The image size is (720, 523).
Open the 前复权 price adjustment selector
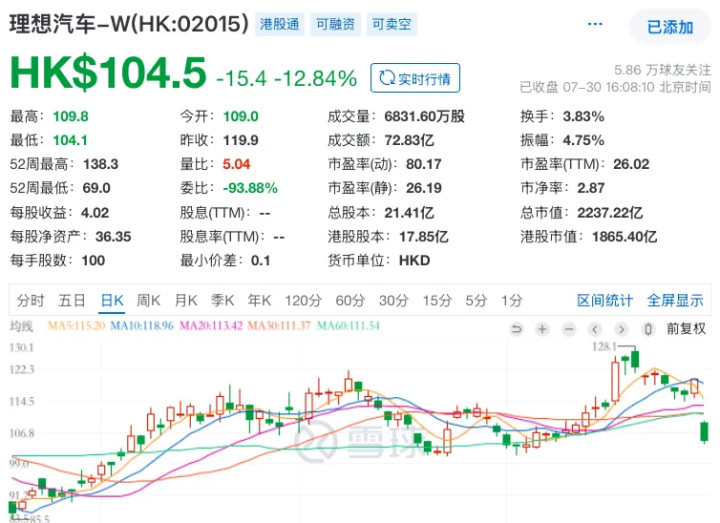coord(686,329)
